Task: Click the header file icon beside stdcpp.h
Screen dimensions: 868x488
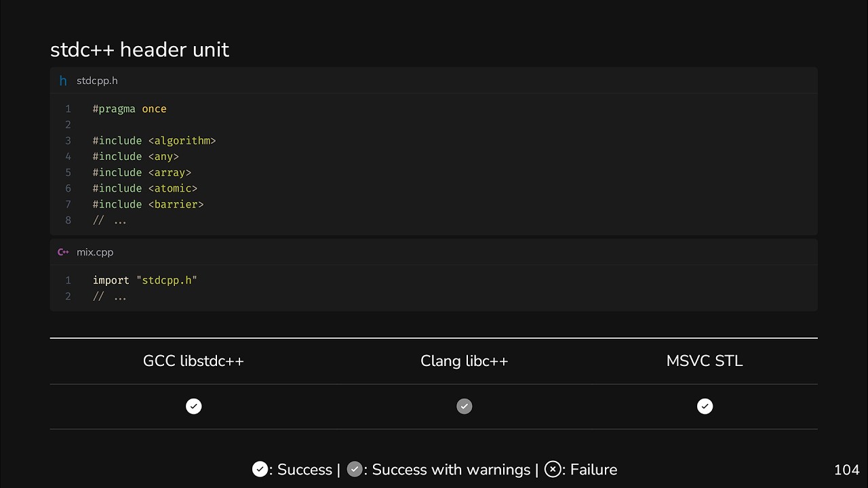Action: 63,81
